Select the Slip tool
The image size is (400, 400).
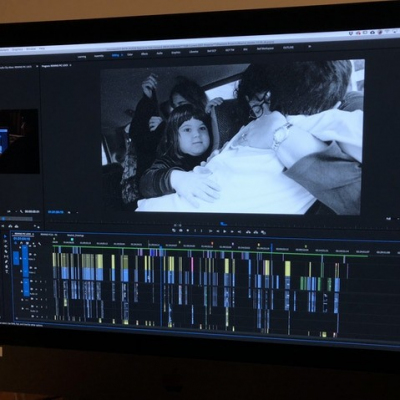(x=6, y=256)
